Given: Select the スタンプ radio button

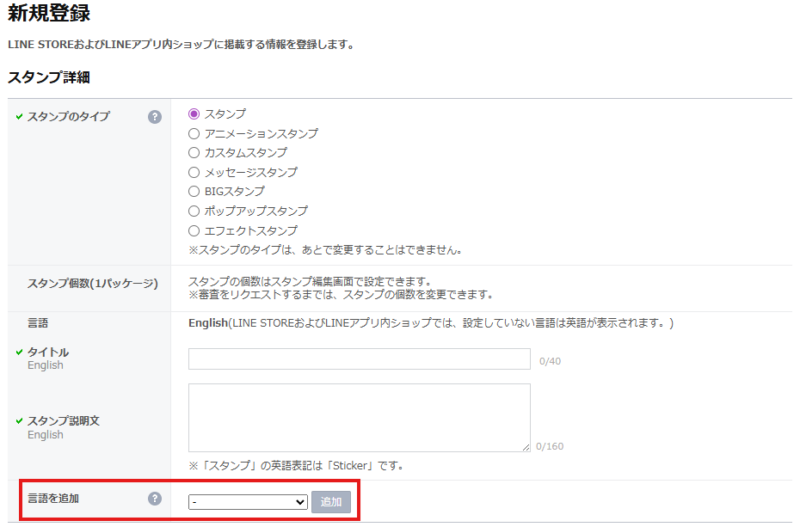Looking at the screenshot, I should (x=194, y=114).
